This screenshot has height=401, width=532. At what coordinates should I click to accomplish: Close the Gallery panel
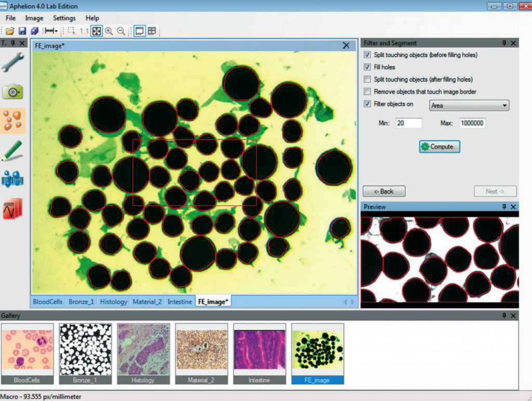[x=513, y=315]
